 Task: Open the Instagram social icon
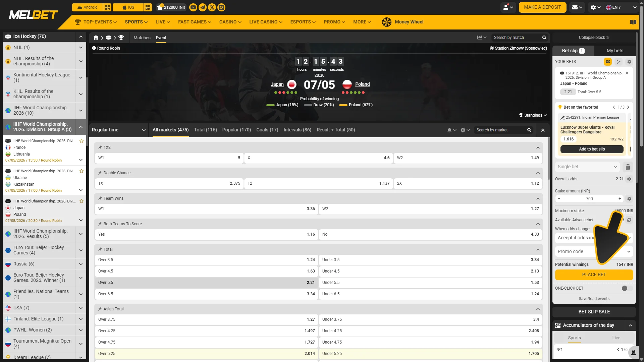[221, 7]
